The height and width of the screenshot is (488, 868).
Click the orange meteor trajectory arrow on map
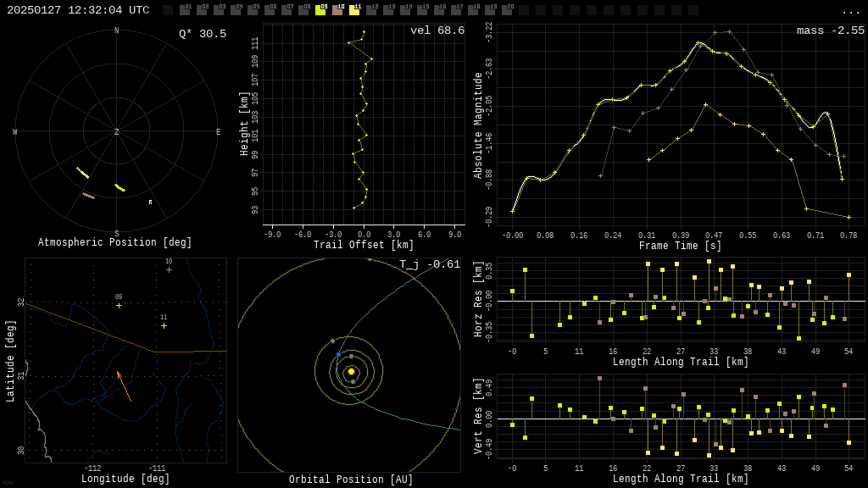point(124,385)
